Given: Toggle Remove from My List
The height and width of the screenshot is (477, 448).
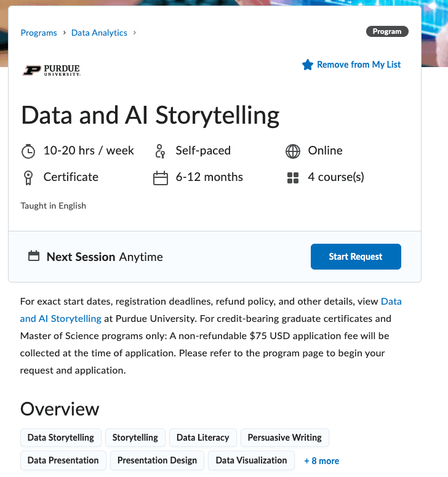Looking at the screenshot, I should coord(358,65).
